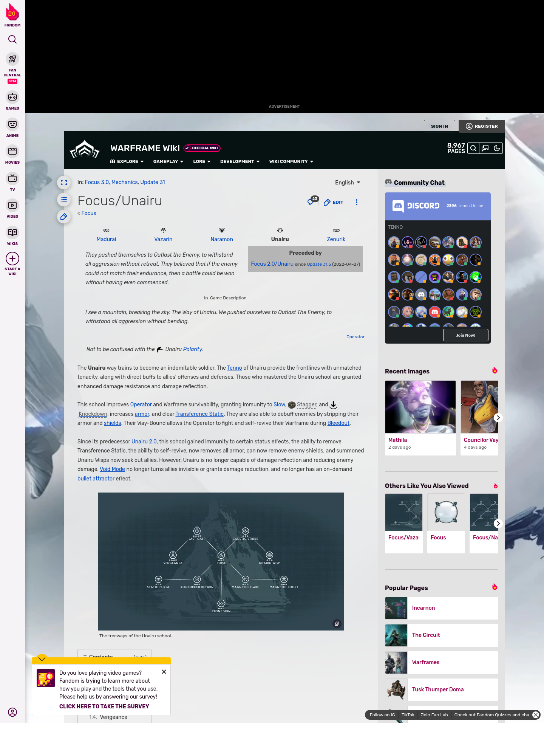Image resolution: width=544 pixels, height=756 pixels.
Task: Open the Transference Static link
Action: pyautogui.click(x=199, y=414)
